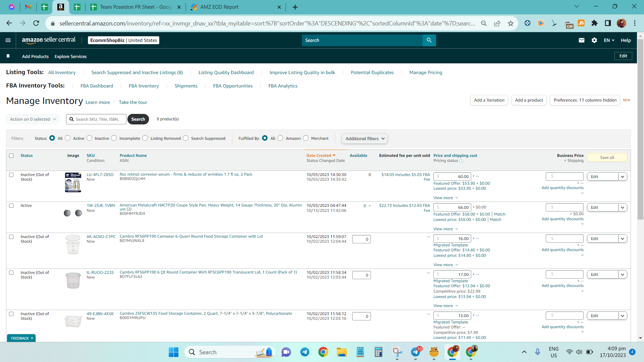Bookmark this page with the star icon
Screen dimensions: 644x362
pyautogui.click(x=511, y=23)
